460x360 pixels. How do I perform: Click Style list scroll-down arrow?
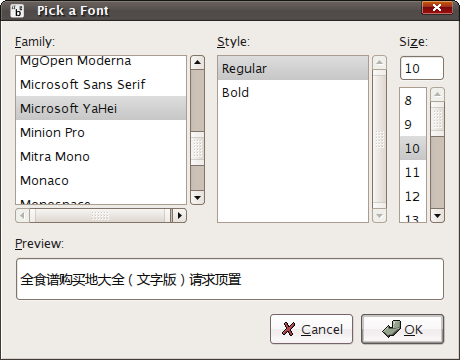[379, 216]
